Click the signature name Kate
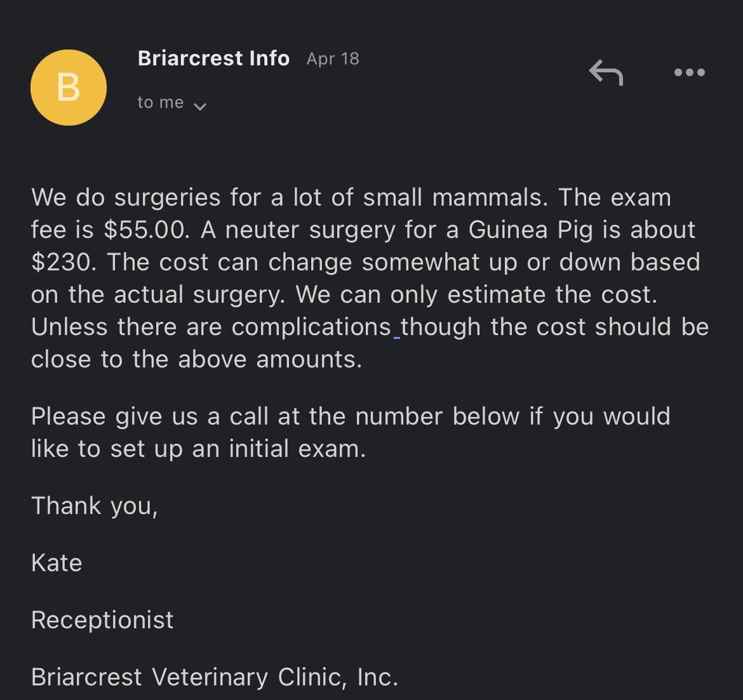The image size is (743, 700). tap(57, 563)
